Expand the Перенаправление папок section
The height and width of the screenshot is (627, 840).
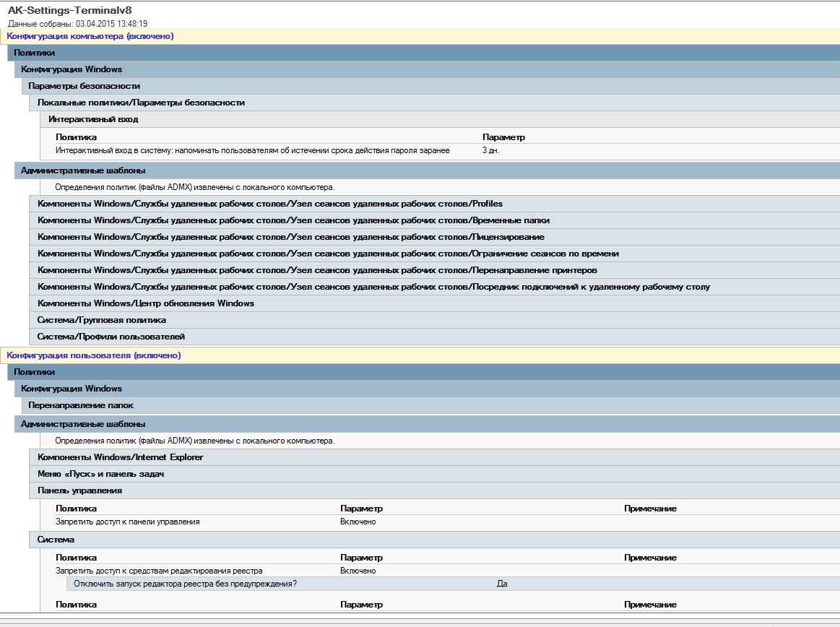tap(81, 405)
